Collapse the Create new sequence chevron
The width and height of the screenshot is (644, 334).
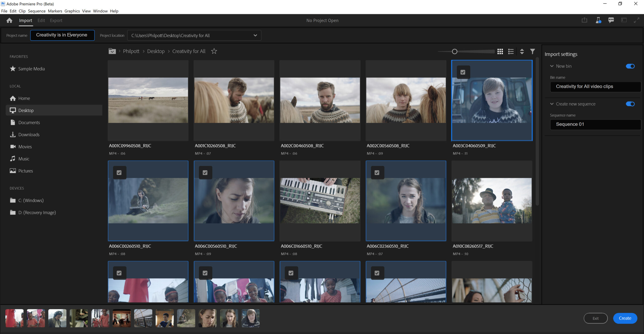(552, 104)
